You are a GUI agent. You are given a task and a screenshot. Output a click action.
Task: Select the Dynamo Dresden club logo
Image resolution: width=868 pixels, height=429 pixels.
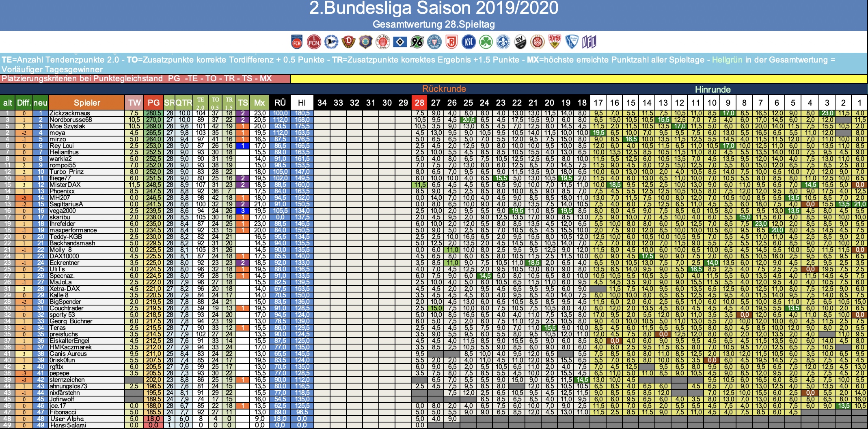pyautogui.click(x=348, y=42)
